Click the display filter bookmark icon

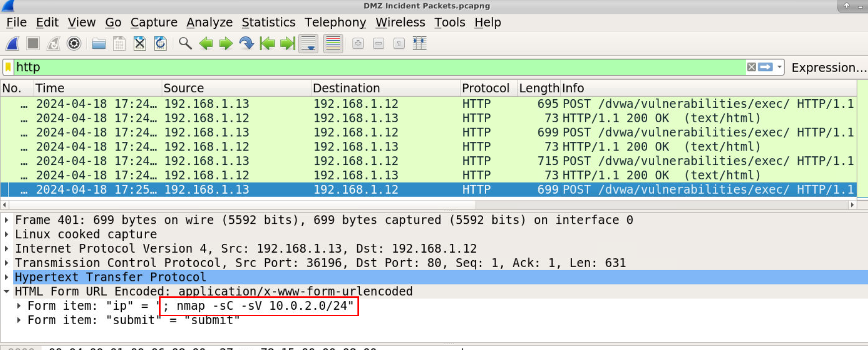click(x=8, y=67)
